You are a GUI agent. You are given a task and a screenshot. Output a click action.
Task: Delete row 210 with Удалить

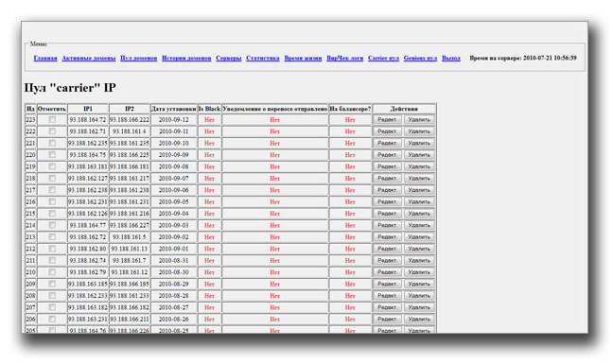(x=419, y=272)
